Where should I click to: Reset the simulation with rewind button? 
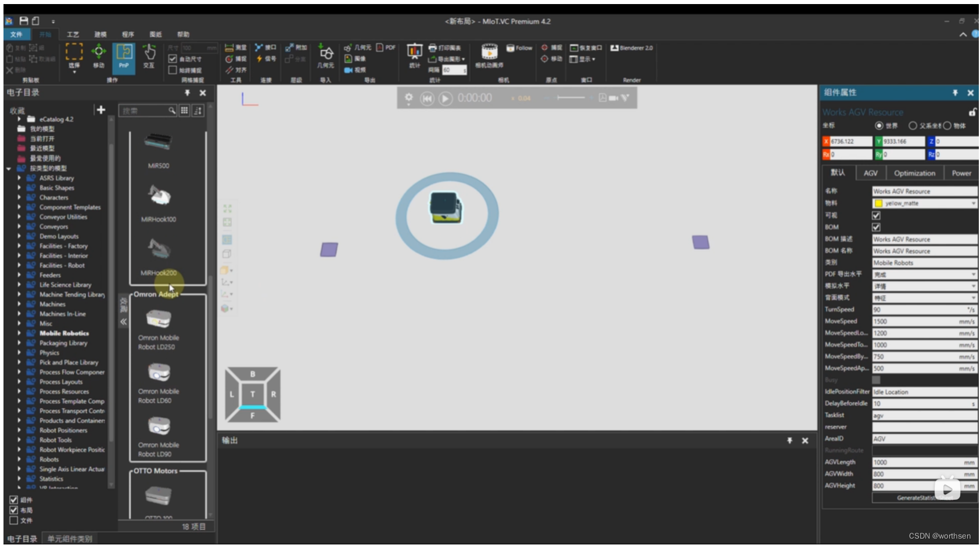click(427, 99)
